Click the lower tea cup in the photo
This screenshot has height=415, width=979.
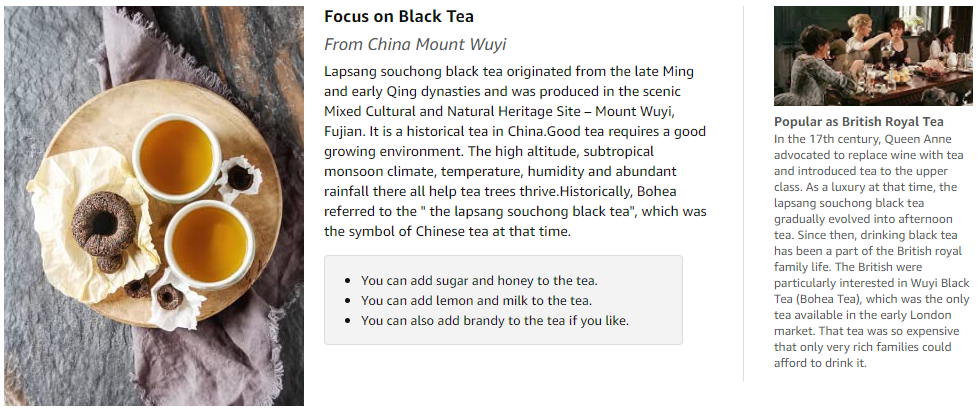tap(209, 244)
